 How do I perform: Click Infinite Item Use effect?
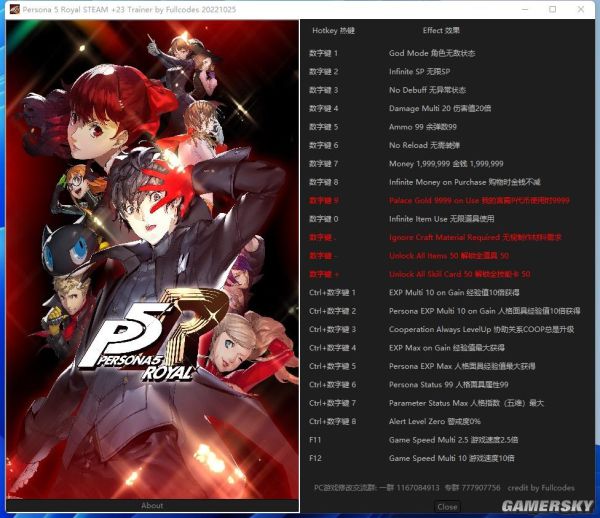point(442,219)
